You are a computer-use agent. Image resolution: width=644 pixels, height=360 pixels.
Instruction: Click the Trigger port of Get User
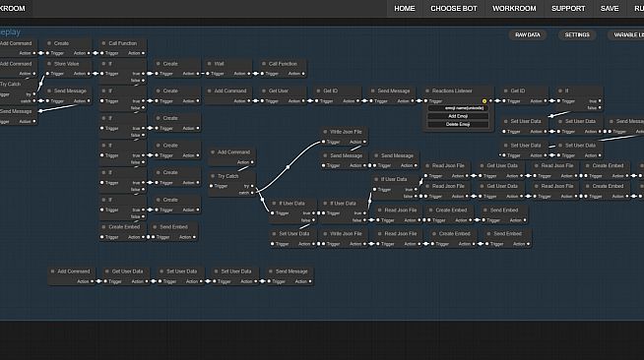pos(262,101)
